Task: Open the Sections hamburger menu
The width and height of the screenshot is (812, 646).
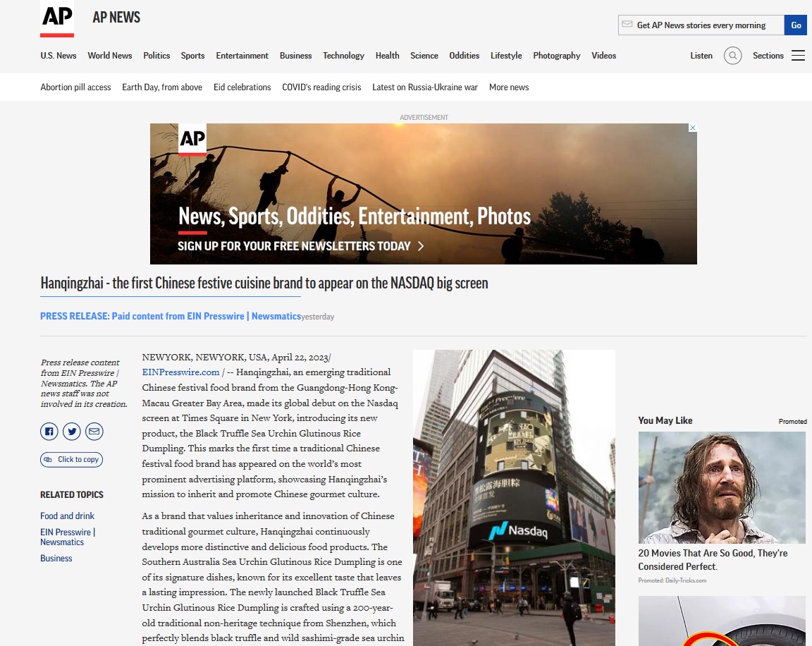Action: point(798,56)
